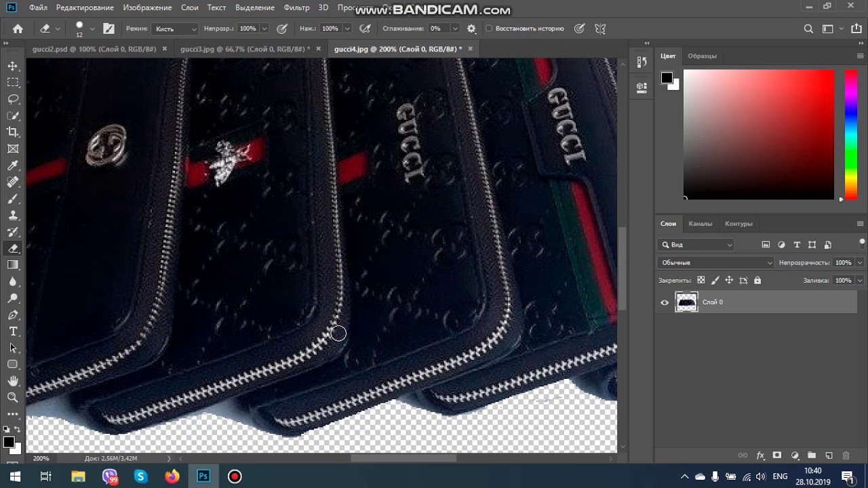Select the Dodge tool

13,298
